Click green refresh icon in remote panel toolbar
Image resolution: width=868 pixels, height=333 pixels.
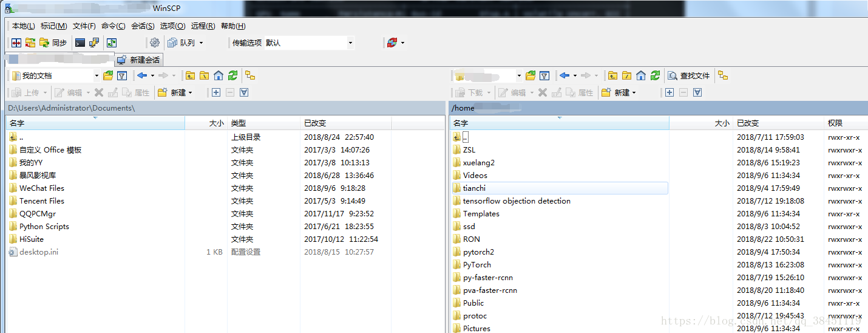pos(656,75)
